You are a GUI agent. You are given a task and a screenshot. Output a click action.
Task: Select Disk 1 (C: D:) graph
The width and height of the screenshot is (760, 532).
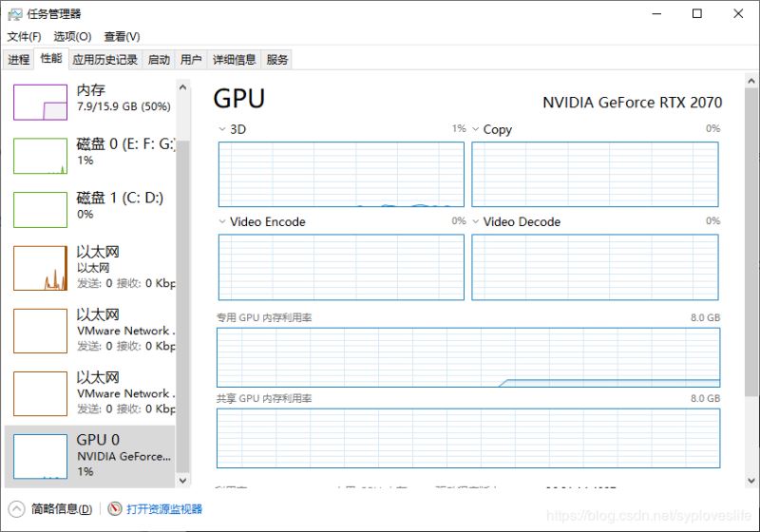(x=40, y=210)
